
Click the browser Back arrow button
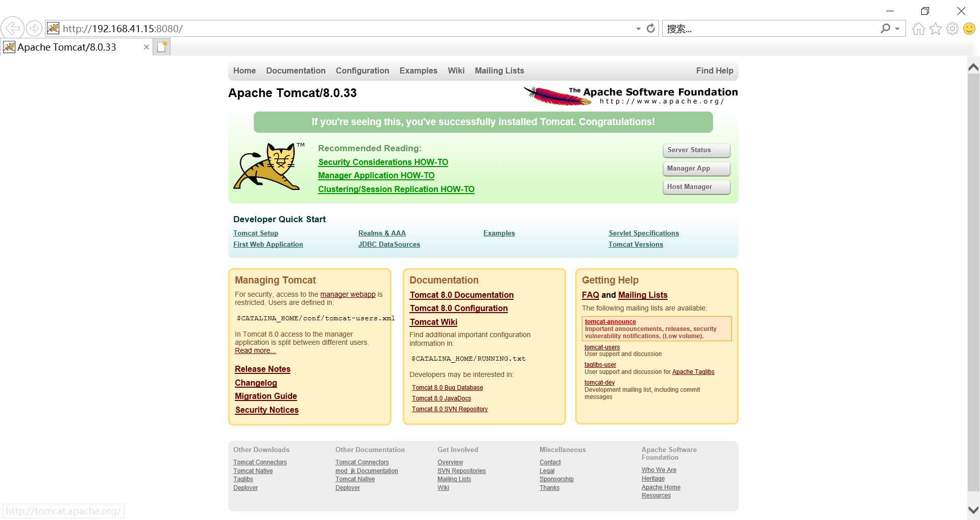(x=12, y=28)
